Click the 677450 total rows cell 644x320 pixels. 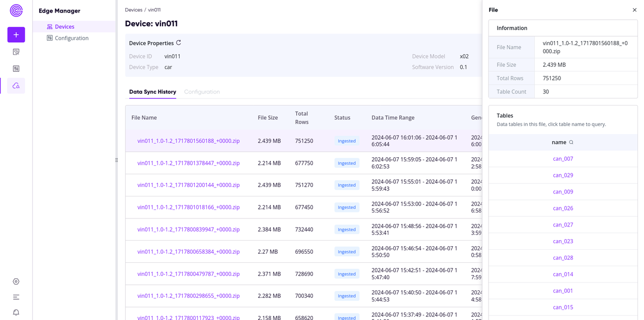point(304,207)
